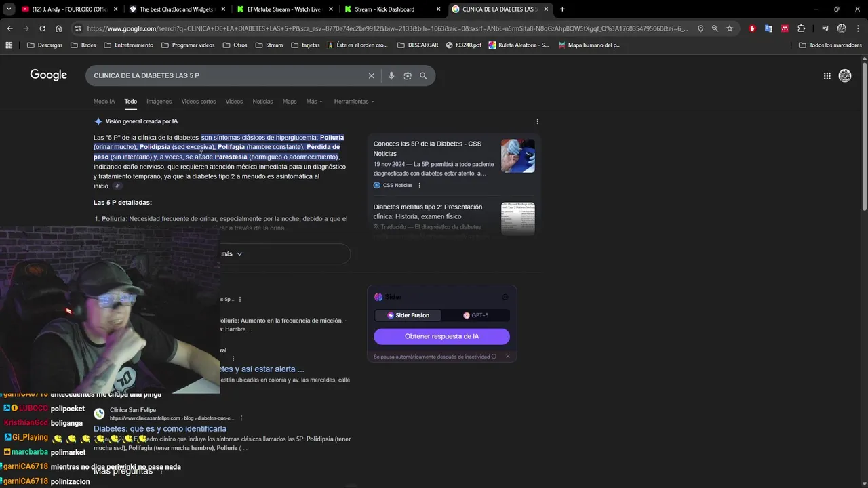Expand the Más search filters dropdown
Screen dimensions: 868x488
pos(314,102)
